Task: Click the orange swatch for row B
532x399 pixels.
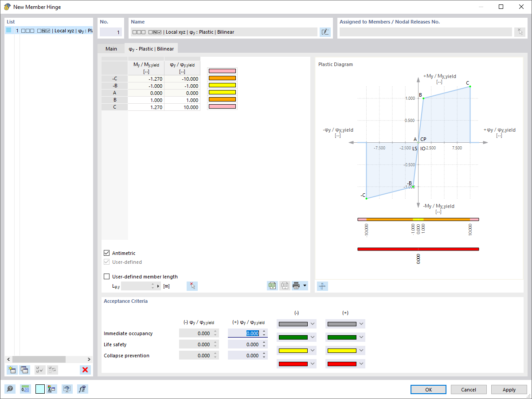Action: (x=222, y=99)
